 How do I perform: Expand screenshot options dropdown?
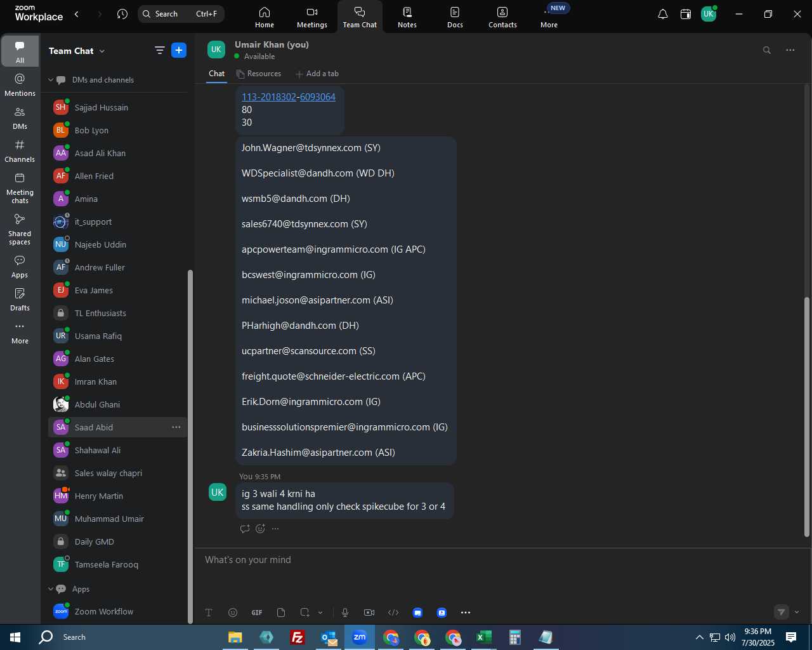tap(320, 613)
